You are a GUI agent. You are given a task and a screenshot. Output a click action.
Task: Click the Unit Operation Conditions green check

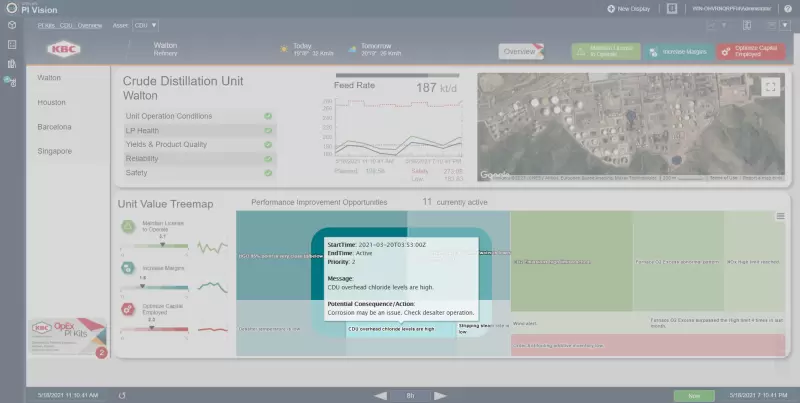[268, 116]
